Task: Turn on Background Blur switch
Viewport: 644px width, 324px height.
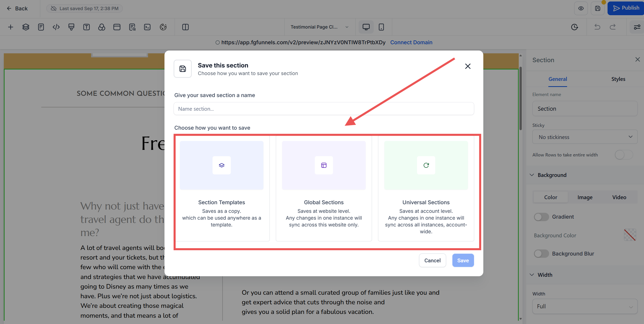Action: pyautogui.click(x=541, y=254)
